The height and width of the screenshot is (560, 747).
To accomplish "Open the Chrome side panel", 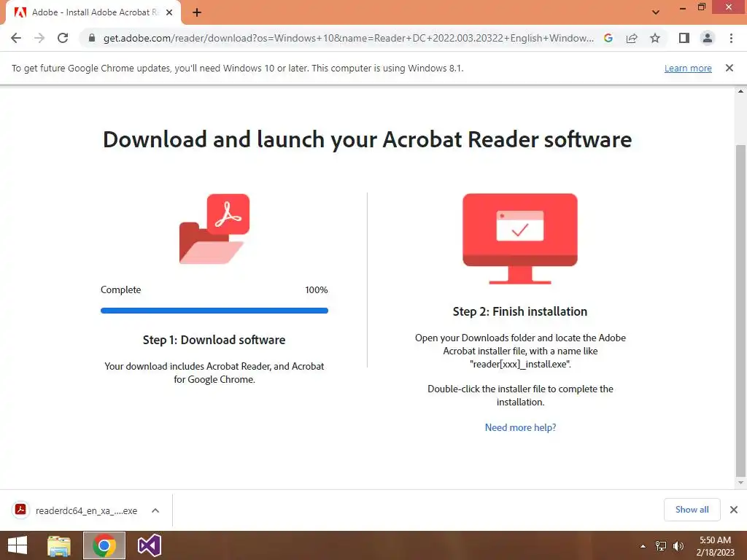I will (x=684, y=38).
